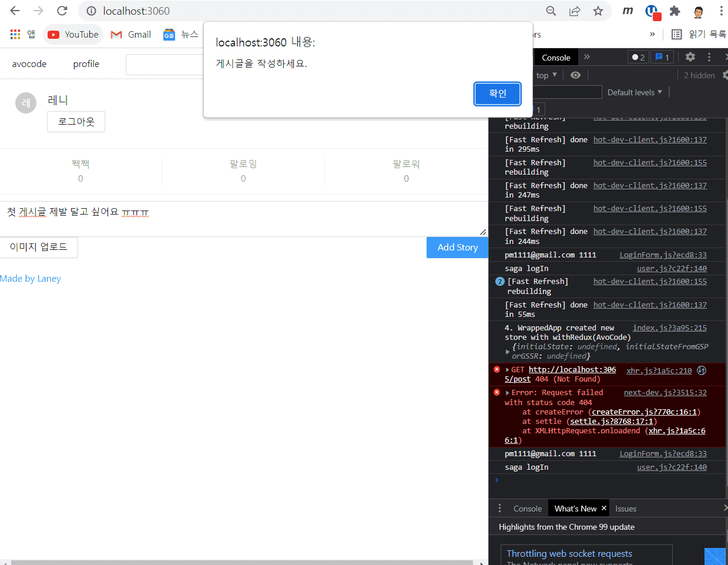
Task: Click the red error icon on GET row
Action: coord(497,370)
